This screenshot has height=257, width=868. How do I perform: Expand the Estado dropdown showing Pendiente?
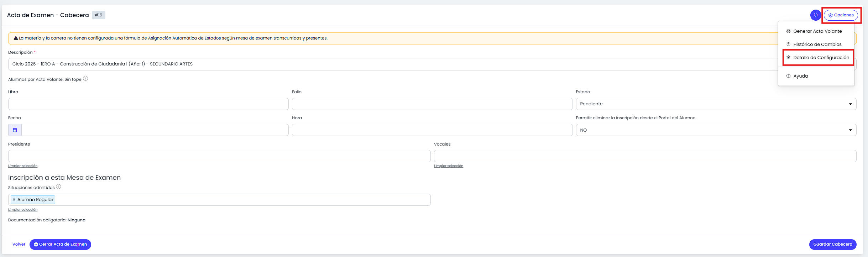716,104
